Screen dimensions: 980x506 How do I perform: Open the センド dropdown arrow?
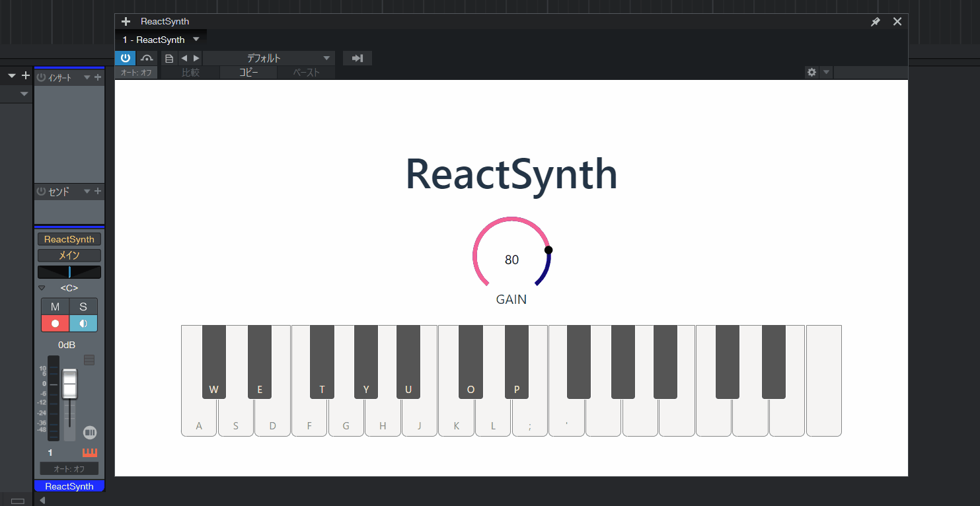click(87, 192)
